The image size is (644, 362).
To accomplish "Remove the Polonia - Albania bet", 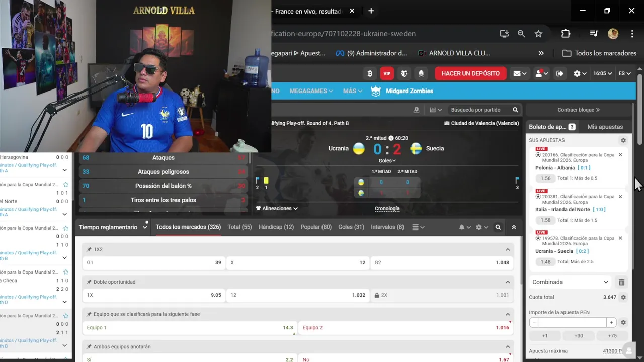I will pos(620,155).
